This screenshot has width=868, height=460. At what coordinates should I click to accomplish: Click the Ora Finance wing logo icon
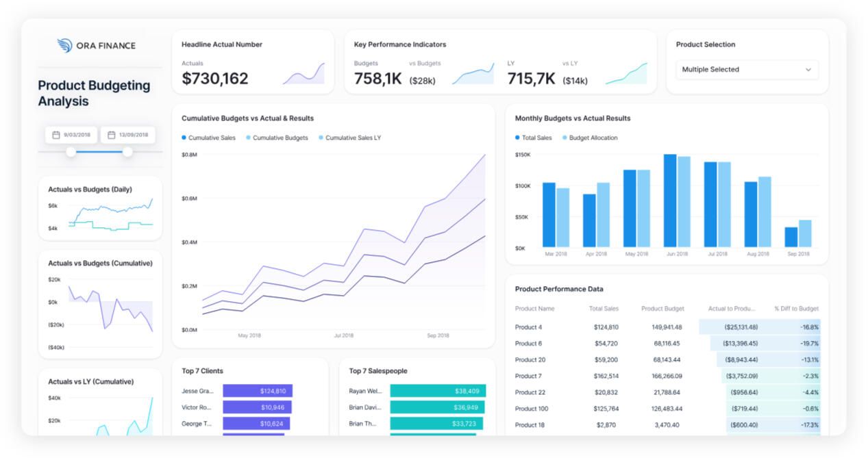point(64,46)
